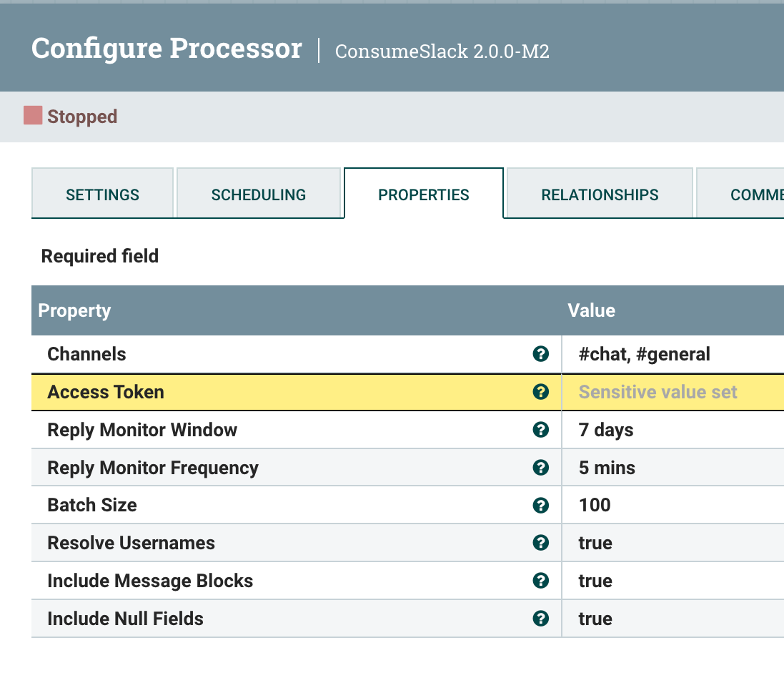Viewport: 784px width, 673px height.
Task: Open the Relationships tab
Action: point(600,194)
